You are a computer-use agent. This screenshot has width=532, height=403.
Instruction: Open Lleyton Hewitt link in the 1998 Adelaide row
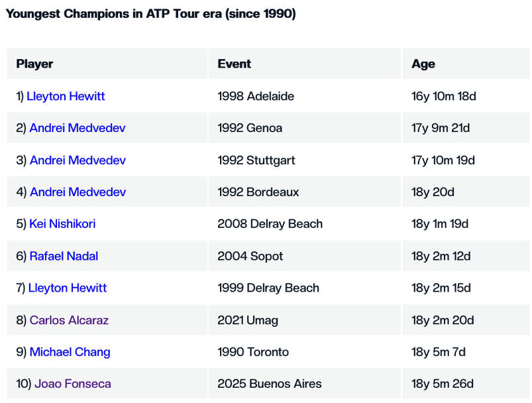(x=66, y=96)
